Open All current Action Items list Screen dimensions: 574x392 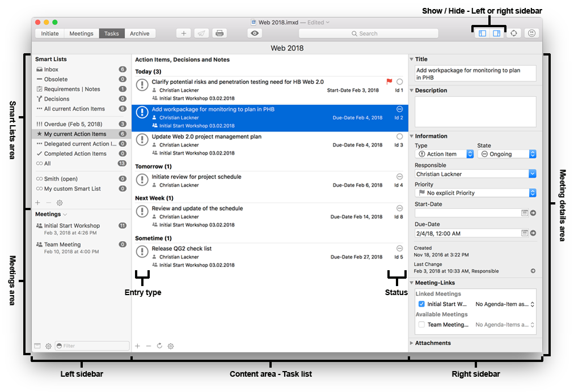81,109
